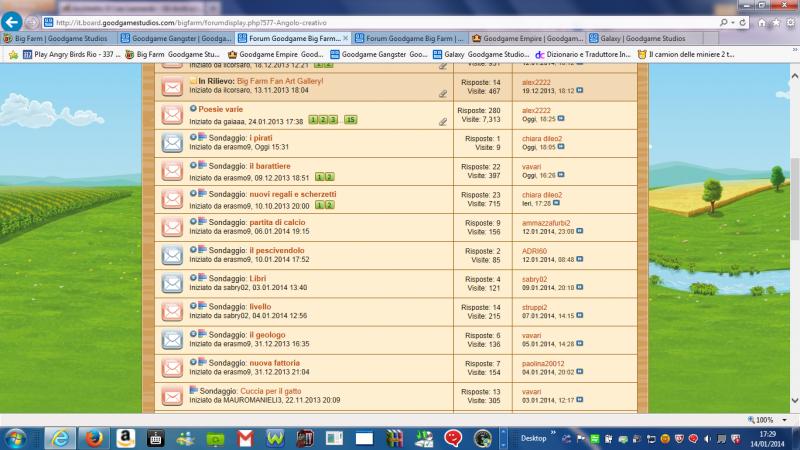
Task: Click the vertical scrollbar thumb
Action: [x=794, y=199]
